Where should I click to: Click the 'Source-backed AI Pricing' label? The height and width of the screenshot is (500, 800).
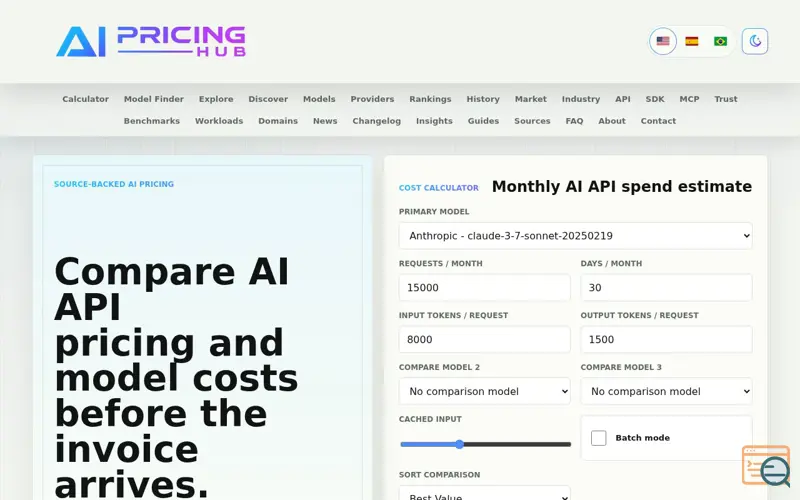(x=114, y=184)
